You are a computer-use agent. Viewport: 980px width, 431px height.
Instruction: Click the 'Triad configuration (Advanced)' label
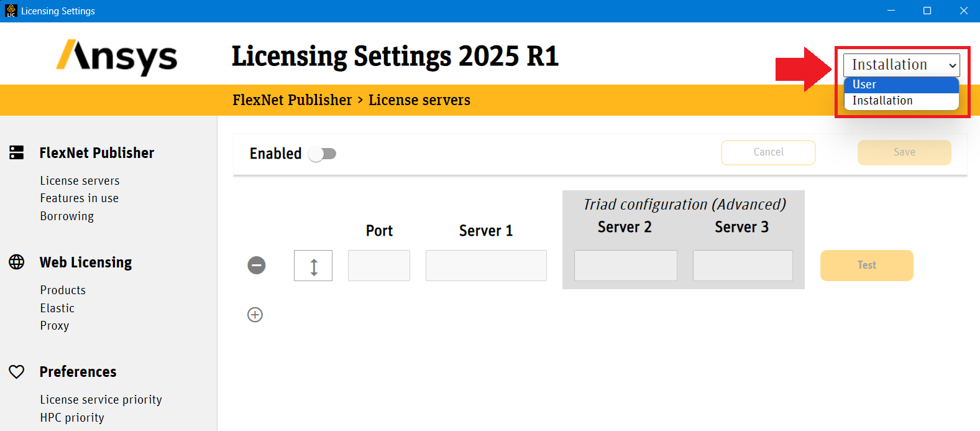(x=684, y=205)
